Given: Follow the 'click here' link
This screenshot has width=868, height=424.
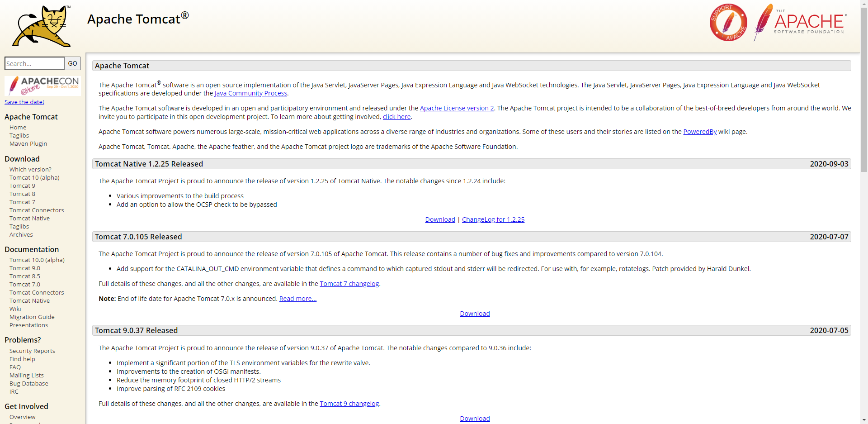Looking at the screenshot, I should pyautogui.click(x=397, y=117).
